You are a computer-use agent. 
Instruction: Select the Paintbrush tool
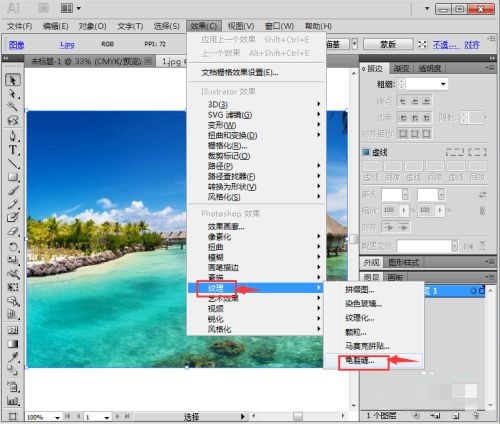tap(13, 190)
